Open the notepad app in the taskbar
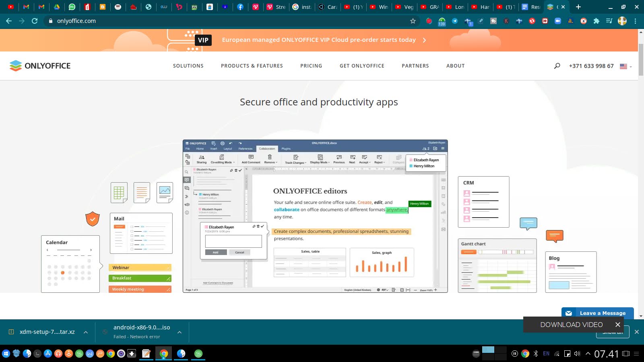644x362 pixels. [x=146, y=354]
